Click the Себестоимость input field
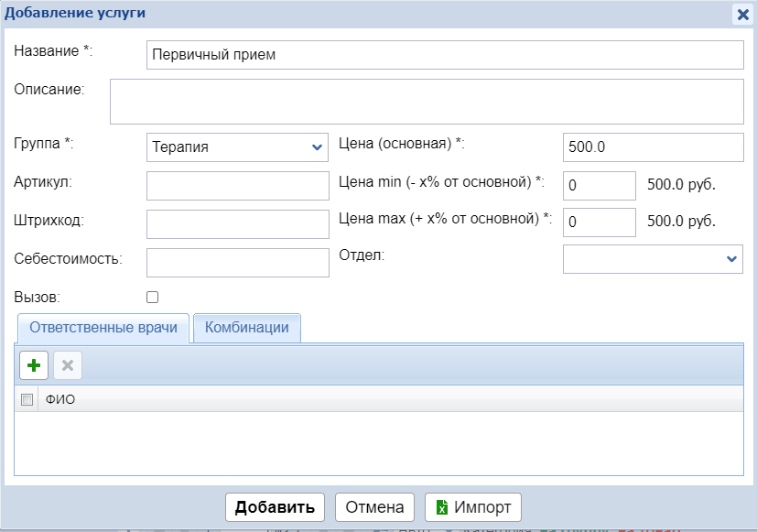This screenshot has height=532, width=757. pyautogui.click(x=237, y=262)
